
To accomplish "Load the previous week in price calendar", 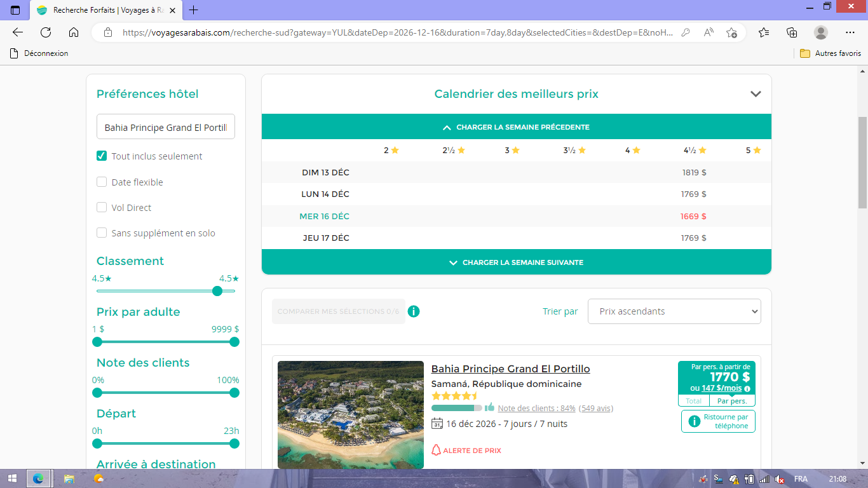I will (517, 127).
